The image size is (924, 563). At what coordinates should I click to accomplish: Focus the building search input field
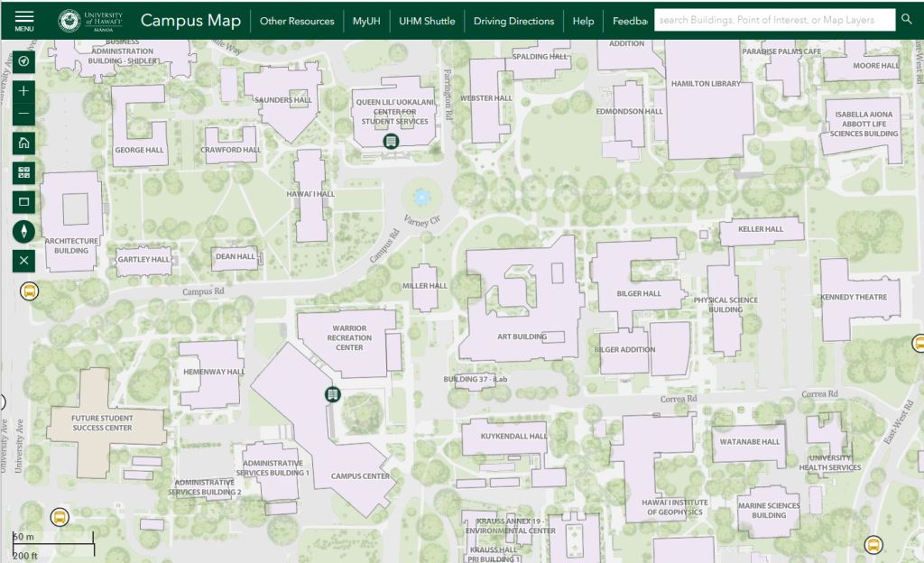(x=774, y=20)
